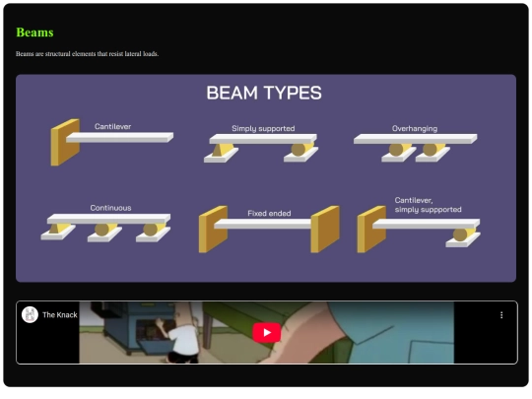This screenshot has height=399, width=532.
Task: Click the 'Fixed ended' label
Action: coord(269,213)
